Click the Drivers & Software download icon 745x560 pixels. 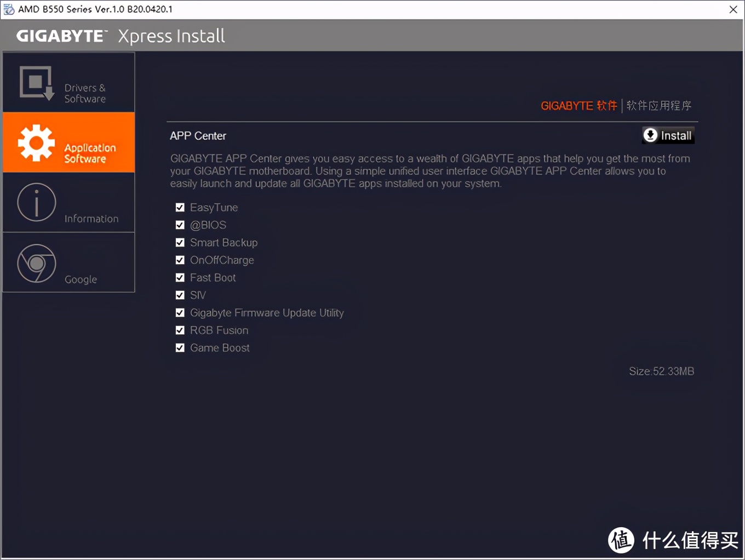37,83
